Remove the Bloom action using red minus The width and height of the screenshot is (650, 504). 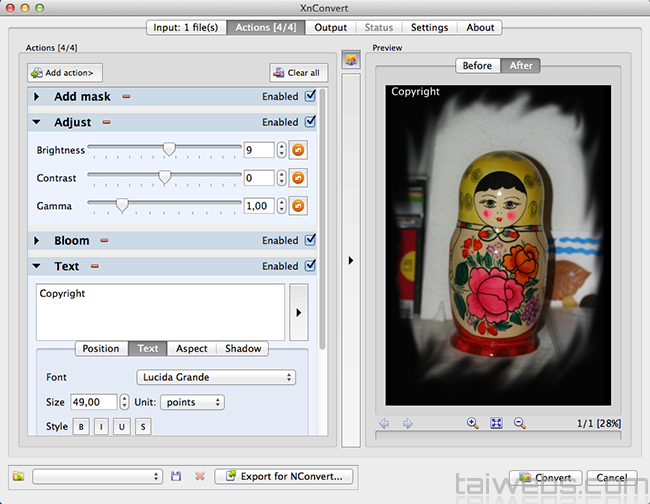point(101,241)
